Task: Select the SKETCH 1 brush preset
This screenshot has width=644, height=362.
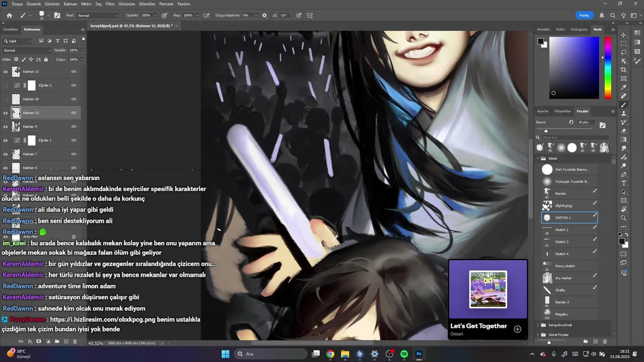Action: tap(570, 218)
